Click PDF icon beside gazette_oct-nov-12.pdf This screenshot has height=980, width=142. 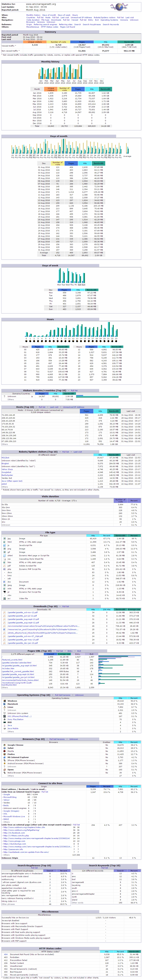point(5,612)
